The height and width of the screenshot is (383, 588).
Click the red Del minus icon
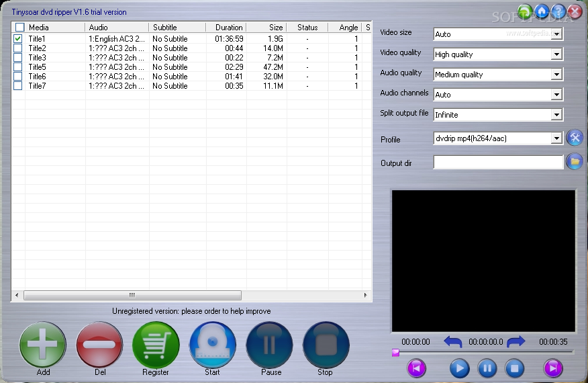click(x=99, y=344)
